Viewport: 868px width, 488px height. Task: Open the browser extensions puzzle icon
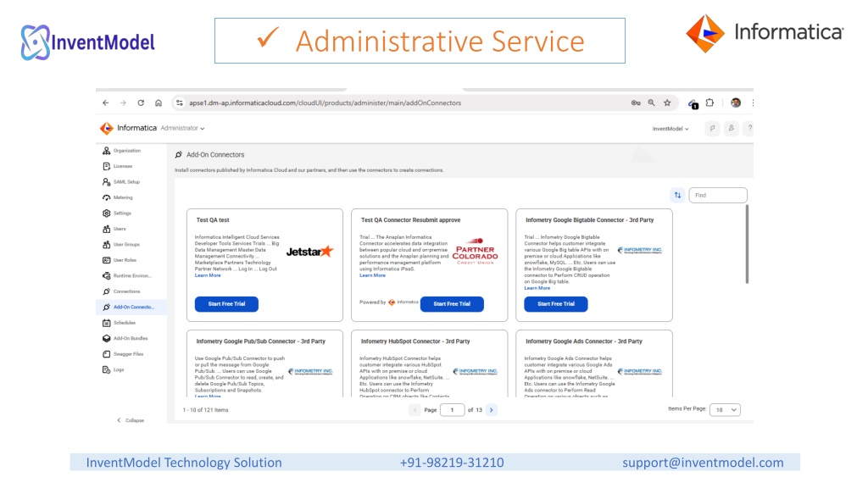[709, 103]
